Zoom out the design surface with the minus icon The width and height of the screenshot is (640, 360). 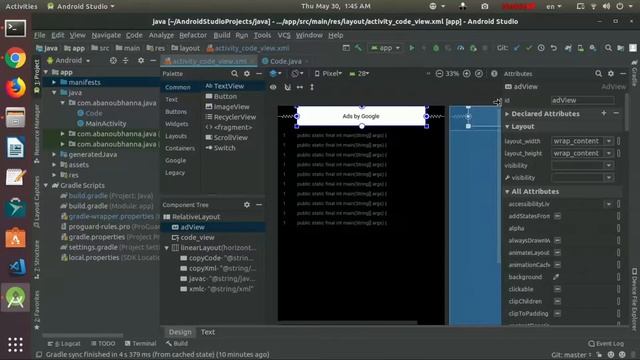coord(439,73)
